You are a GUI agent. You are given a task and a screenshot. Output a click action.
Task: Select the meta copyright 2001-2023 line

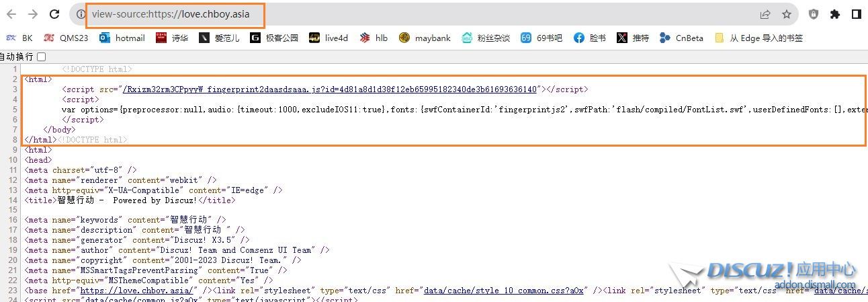[163, 260]
